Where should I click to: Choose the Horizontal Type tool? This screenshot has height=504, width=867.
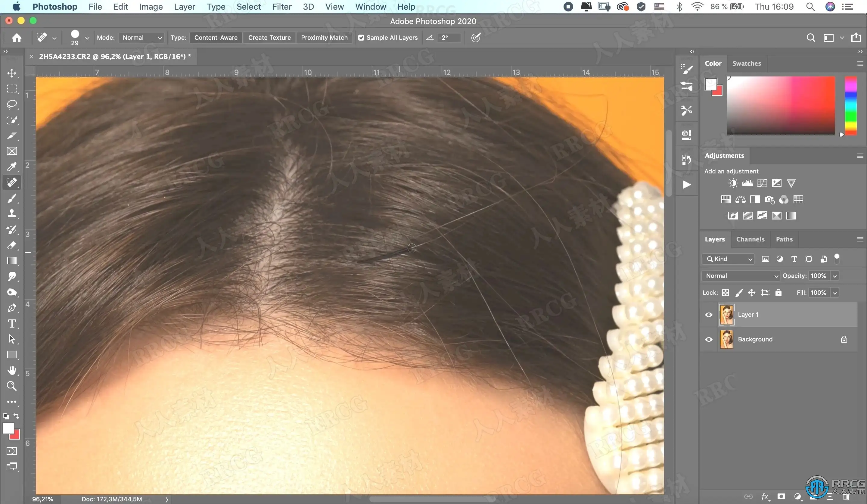tap(12, 323)
